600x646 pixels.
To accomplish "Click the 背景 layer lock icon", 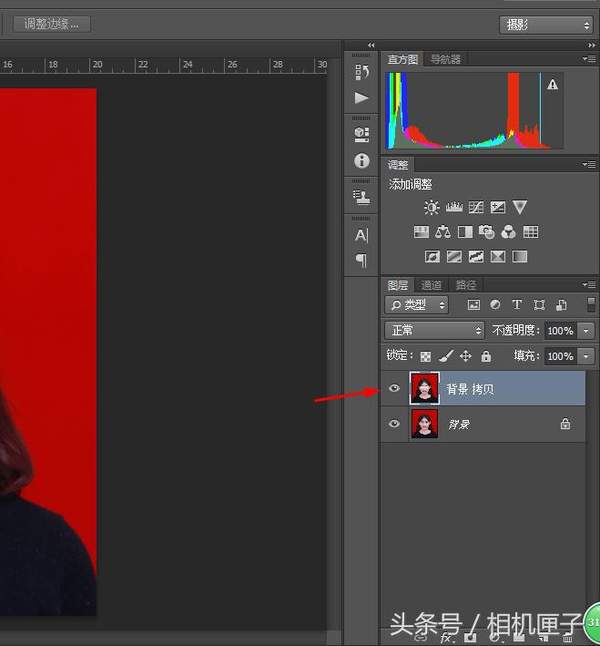I will point(565,424).
